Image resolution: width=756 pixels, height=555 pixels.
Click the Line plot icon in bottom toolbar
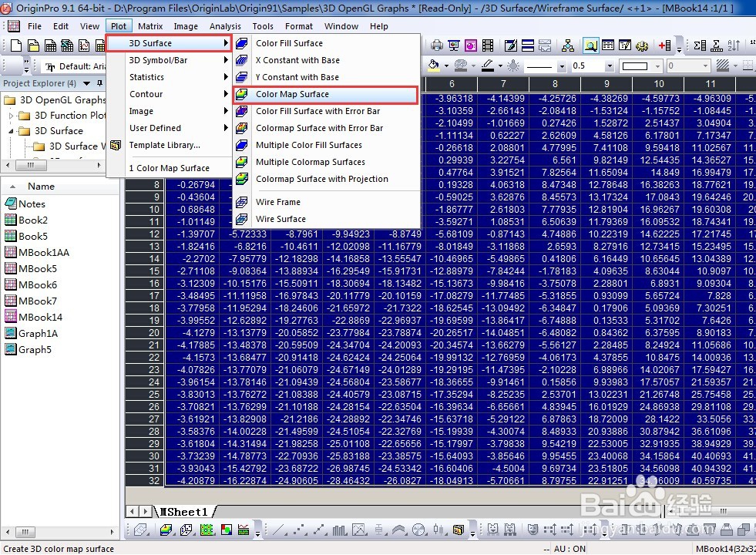(x=279, y=530)
